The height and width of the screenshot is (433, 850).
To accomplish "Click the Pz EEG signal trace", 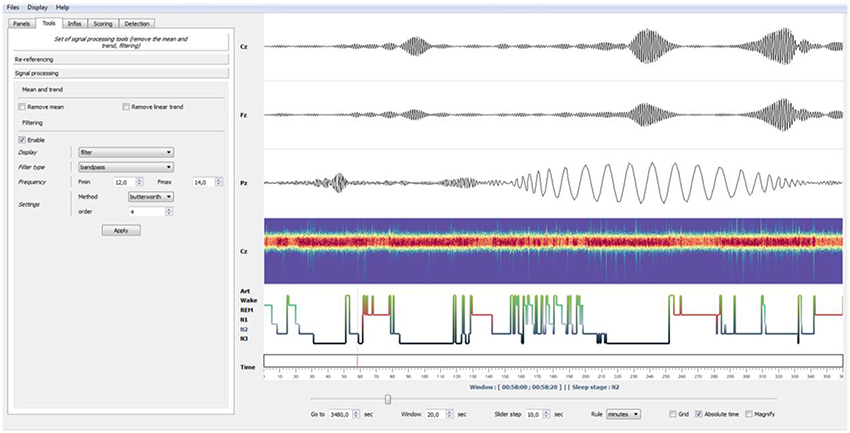I will click(x=553, y=183).
